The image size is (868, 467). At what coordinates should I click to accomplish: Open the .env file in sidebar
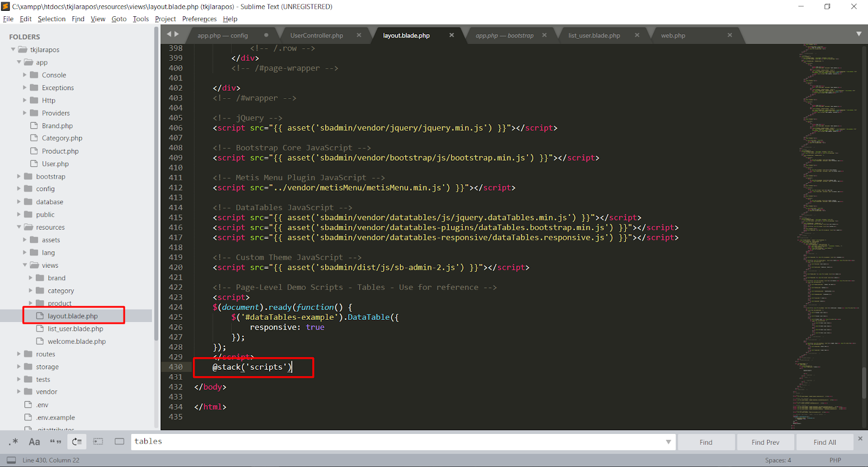(42, 405)
